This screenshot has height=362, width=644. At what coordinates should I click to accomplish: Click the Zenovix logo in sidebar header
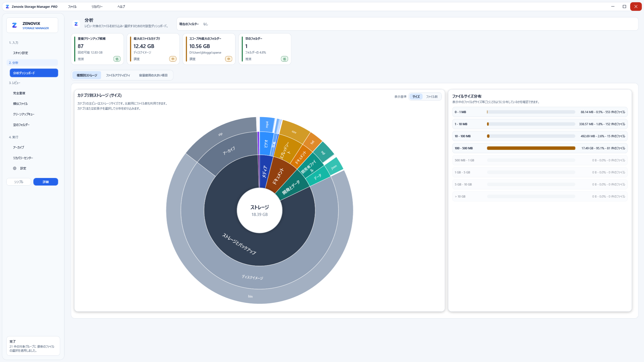coord(15,25)
